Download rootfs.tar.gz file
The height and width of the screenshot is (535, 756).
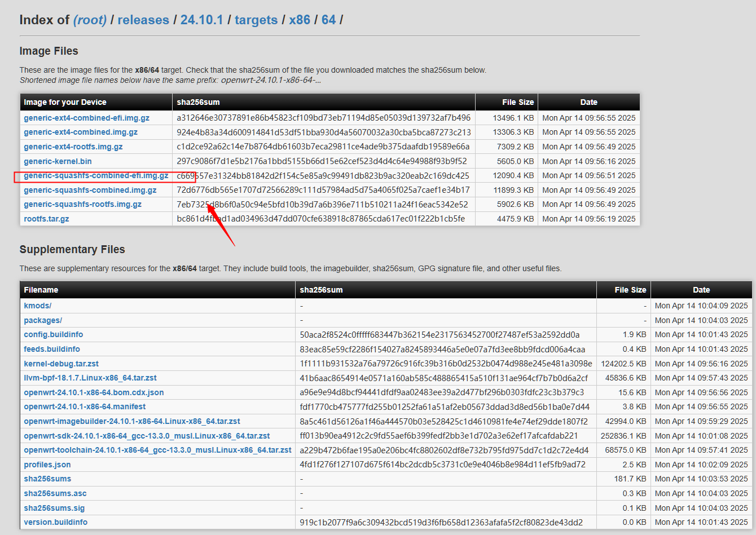pos(46,219)
